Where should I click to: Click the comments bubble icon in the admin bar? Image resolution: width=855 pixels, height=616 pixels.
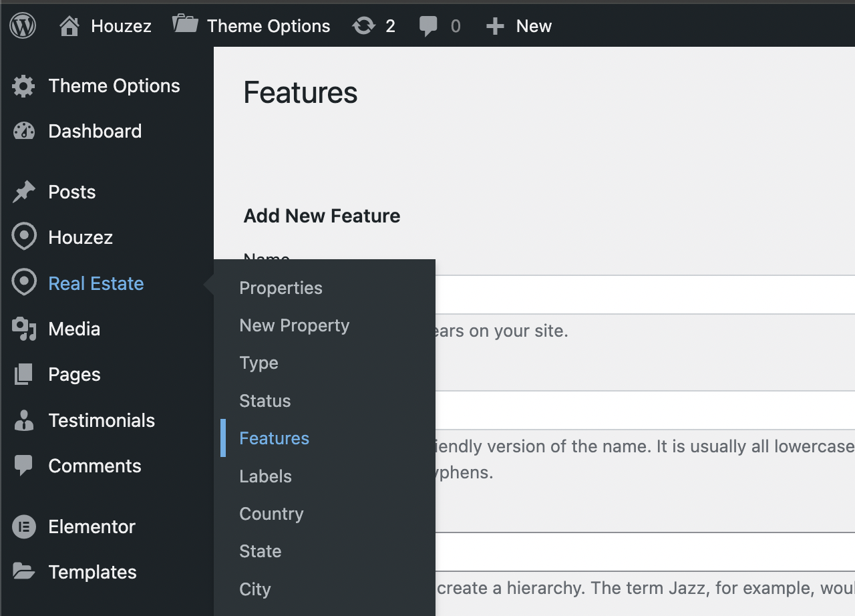point(428,27)
